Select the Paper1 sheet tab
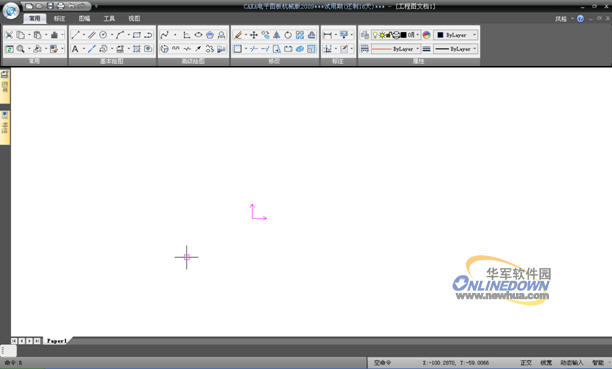This screenshot has height=369, width=612. point(57,341)
